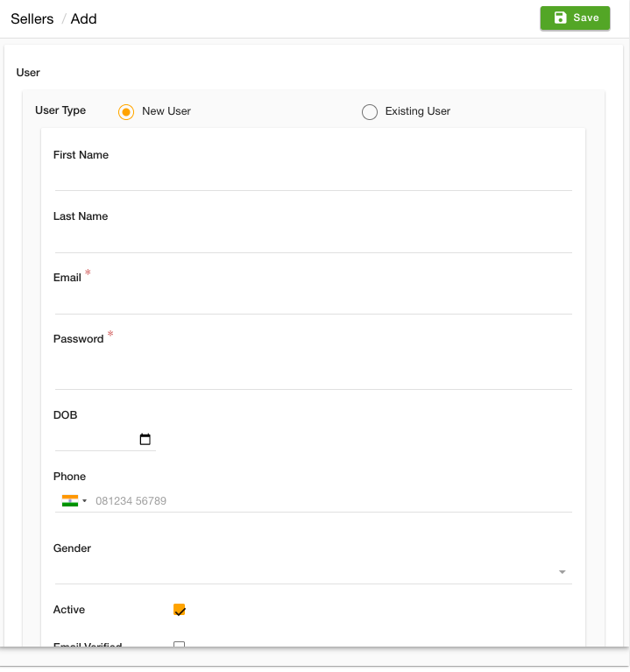Tick the Email Verified checkbox
Image resolution: width=630 pixels, height=672 pixels.
click(x=179, y=644)
